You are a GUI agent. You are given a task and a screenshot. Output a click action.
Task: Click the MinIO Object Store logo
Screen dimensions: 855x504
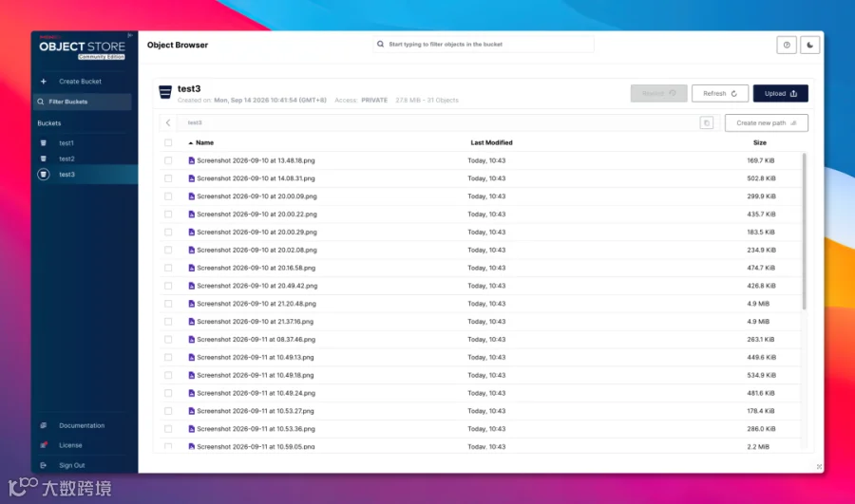[x=82, y=48]
